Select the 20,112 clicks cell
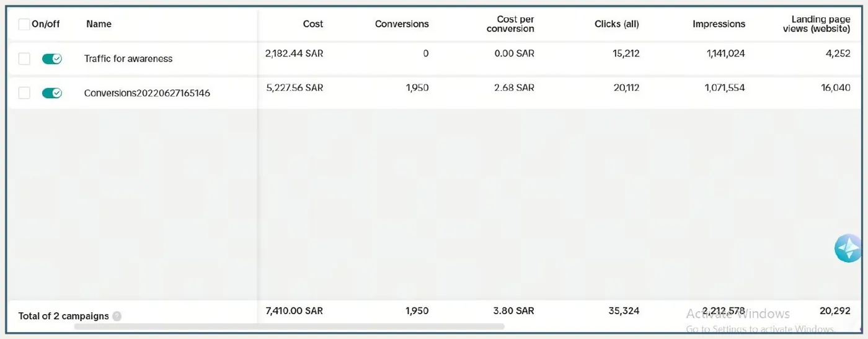Viewport: 868px width, 339px height. tap(626, 88)
